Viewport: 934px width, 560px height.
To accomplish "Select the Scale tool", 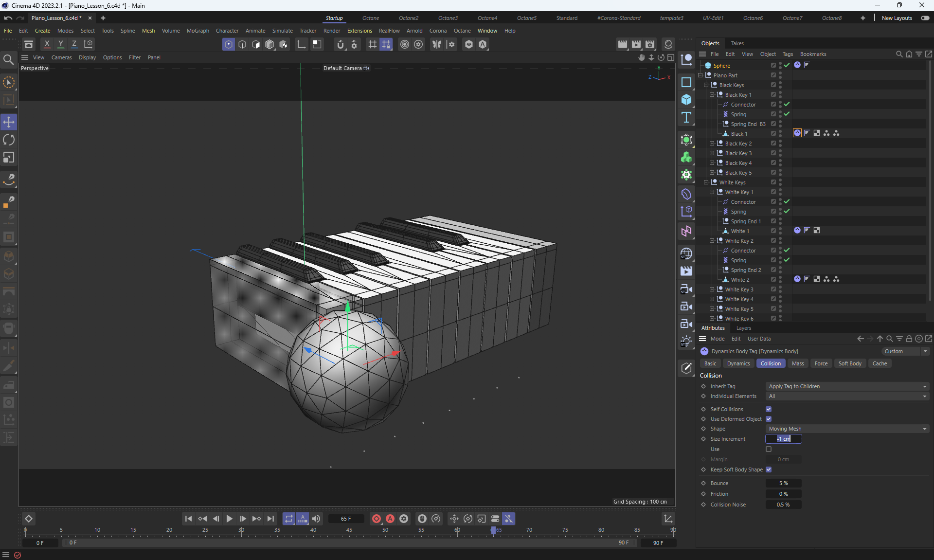I will 9,158.
